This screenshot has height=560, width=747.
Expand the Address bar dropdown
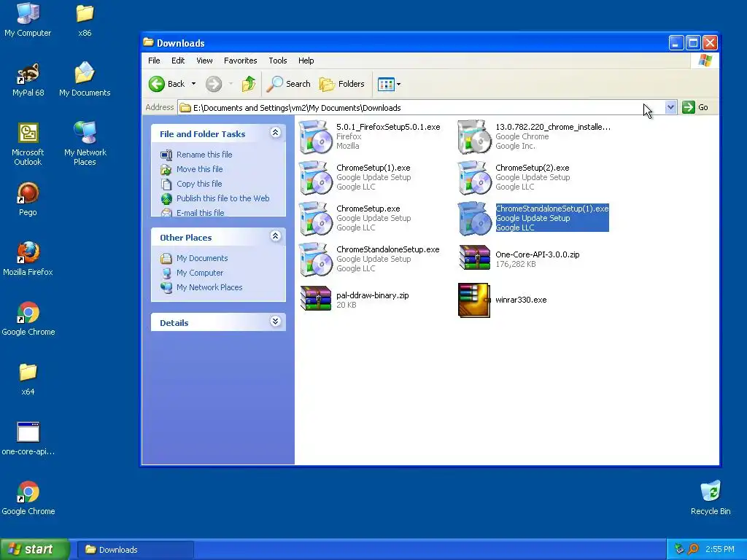pos(670,107)
